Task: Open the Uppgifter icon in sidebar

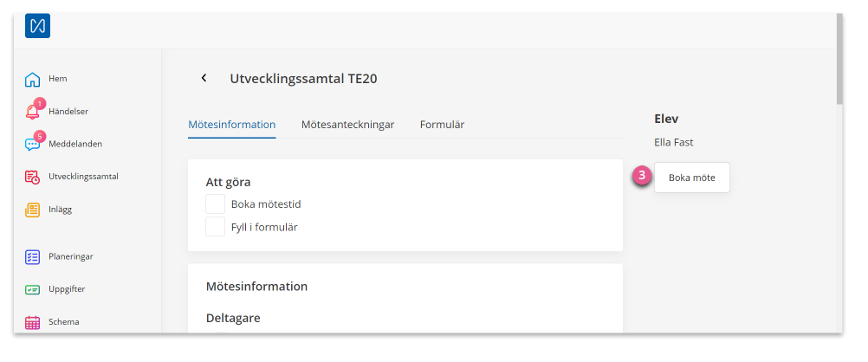Action: (33, 289)
